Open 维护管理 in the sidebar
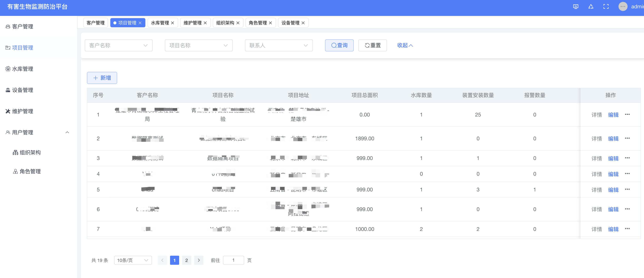Screen dimensions: 644x278 [22, 111]
